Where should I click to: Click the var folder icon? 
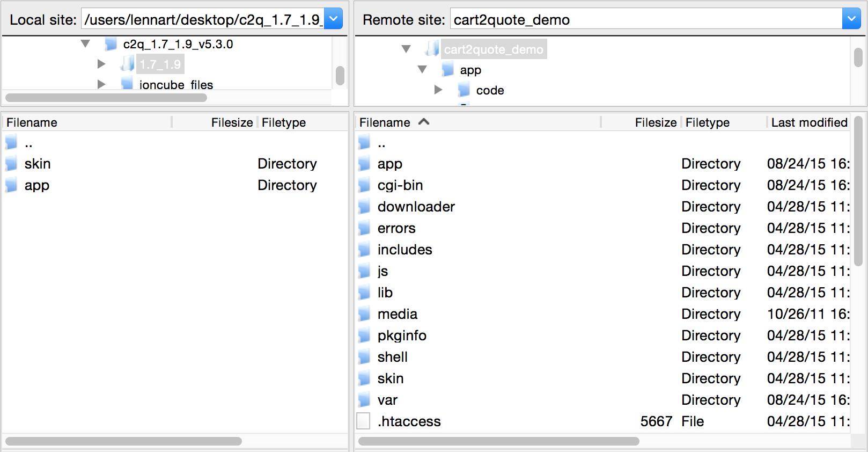pos(364,399)
